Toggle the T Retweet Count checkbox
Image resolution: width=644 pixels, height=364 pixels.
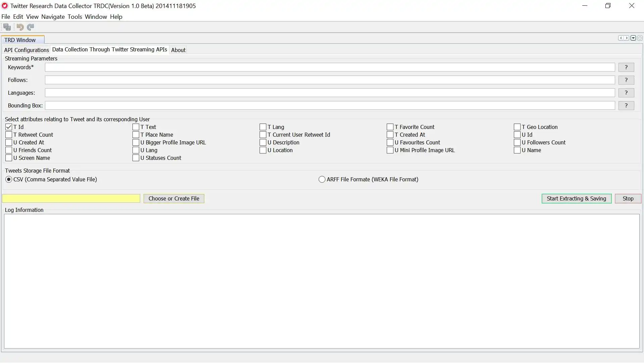(8, 135)
